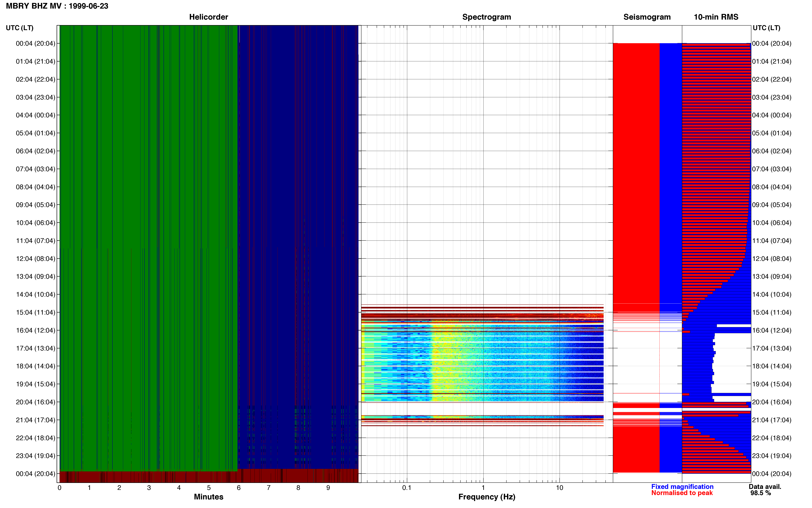Click the right '12:04 (08:04)' time label
812x508 pixels.
[772, 259]
